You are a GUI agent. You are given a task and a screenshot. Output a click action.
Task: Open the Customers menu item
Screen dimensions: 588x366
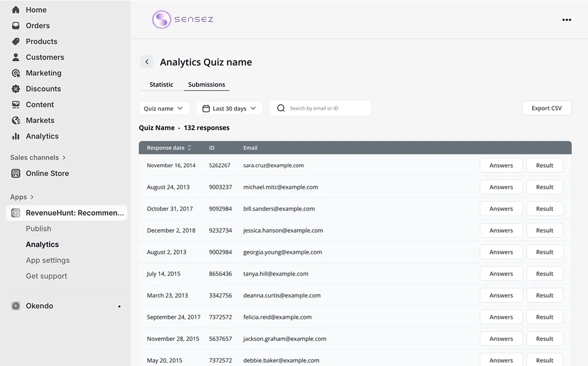coord(45,57)
